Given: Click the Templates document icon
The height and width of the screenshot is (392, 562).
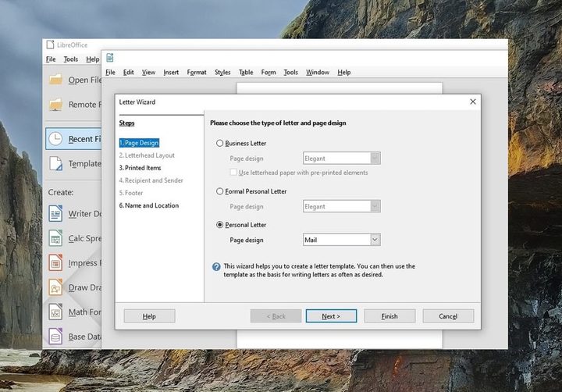Looking at the screenshot, I should 55,163.
